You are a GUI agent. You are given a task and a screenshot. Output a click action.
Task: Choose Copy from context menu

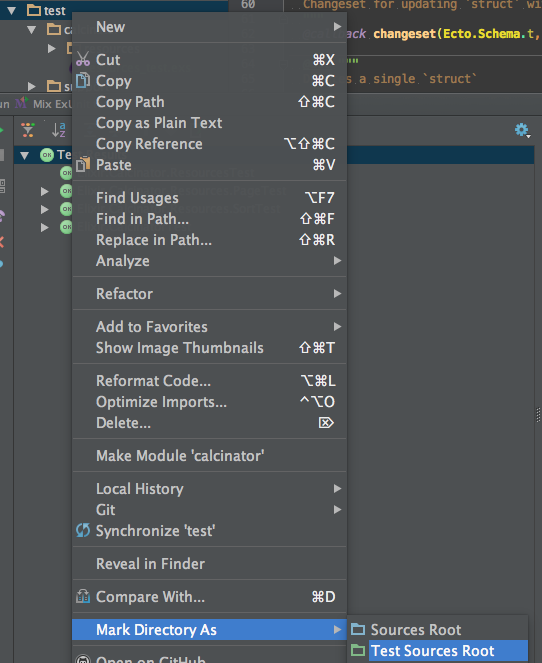coord(209,81)
